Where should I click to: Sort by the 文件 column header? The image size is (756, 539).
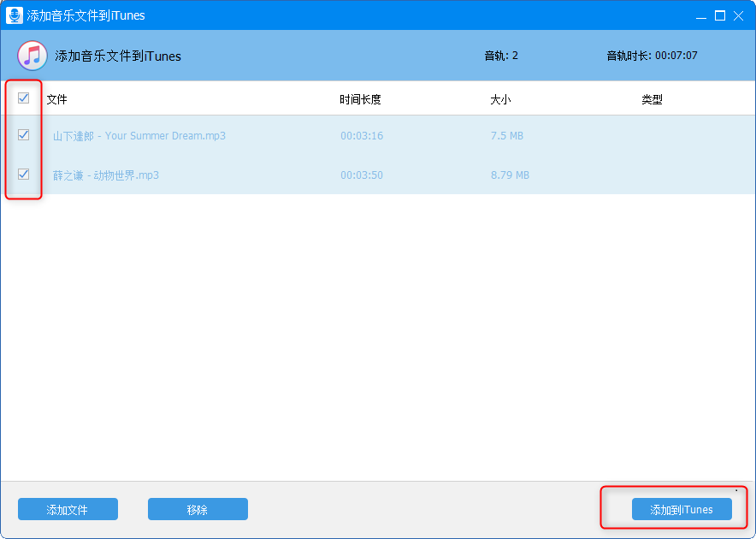pyautogui.click(x=57, y=99)
